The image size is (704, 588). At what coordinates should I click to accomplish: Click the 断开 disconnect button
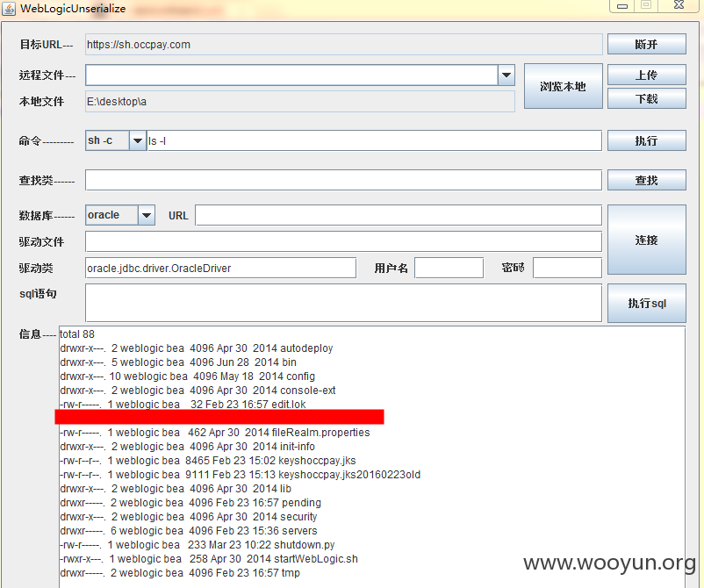coord(647,44)
